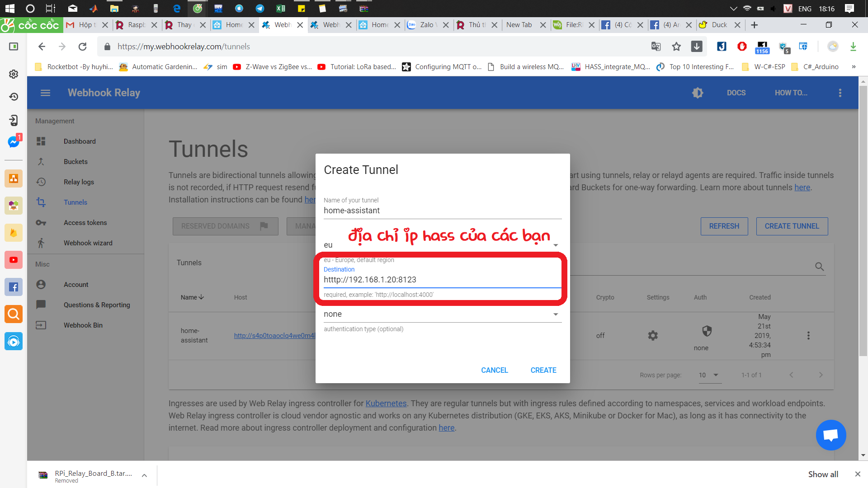Bookmark this page with the star icon

tap(676, 46)
